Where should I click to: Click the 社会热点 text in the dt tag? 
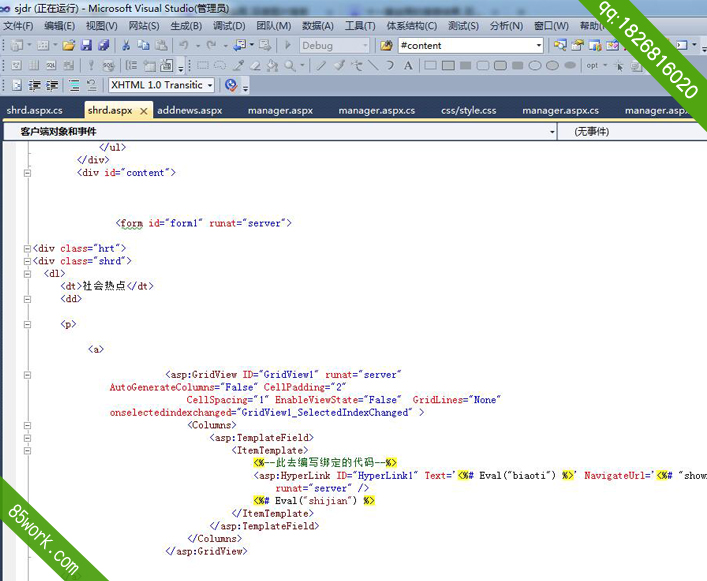(x=104, y=286)
